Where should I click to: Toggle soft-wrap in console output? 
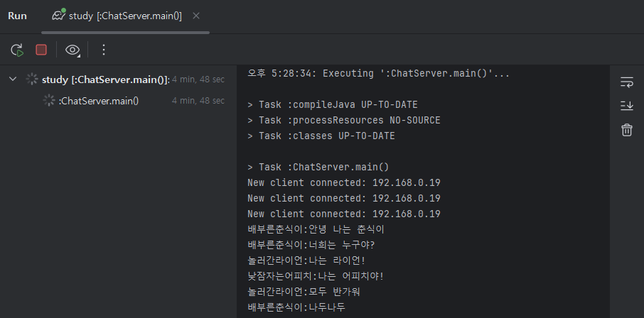pyautogui.click(x=626, y=82)
